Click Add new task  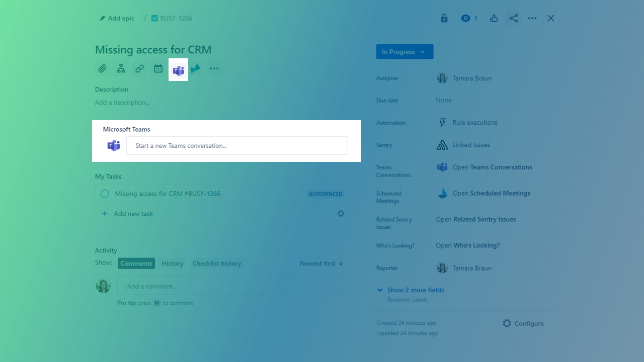pyautogui.click(x=133, y=214)
